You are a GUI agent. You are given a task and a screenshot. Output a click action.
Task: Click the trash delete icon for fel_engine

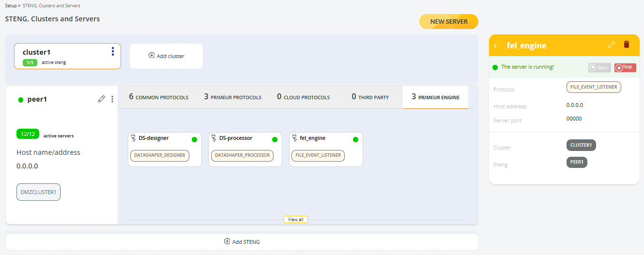point(627,45)
